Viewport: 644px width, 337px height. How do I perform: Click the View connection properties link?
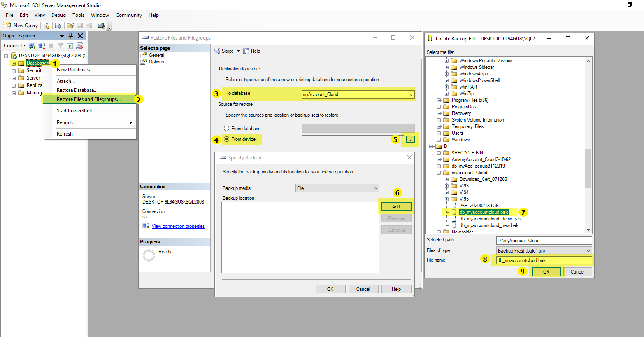tap(178, 226)
